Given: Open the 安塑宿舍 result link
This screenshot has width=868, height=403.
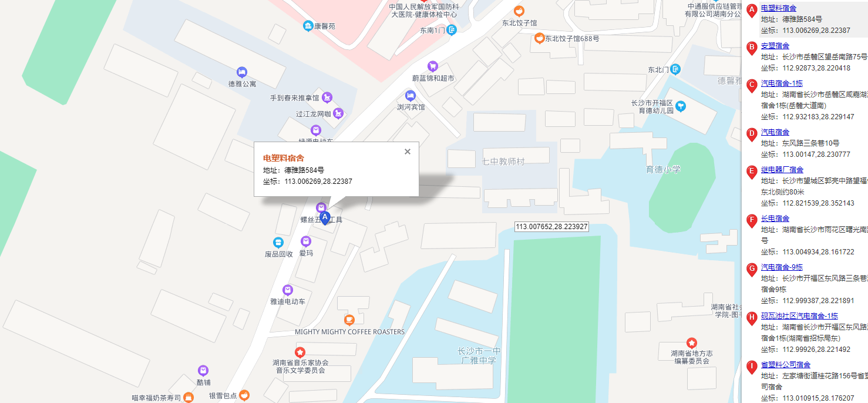Looking at the screenshot, I should [x=775, y=46].
